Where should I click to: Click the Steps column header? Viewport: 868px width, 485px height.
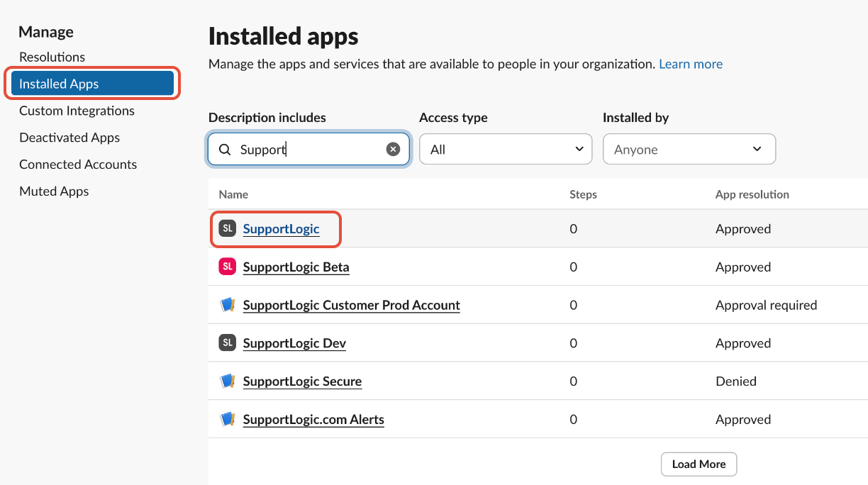(x=583, y=194)
